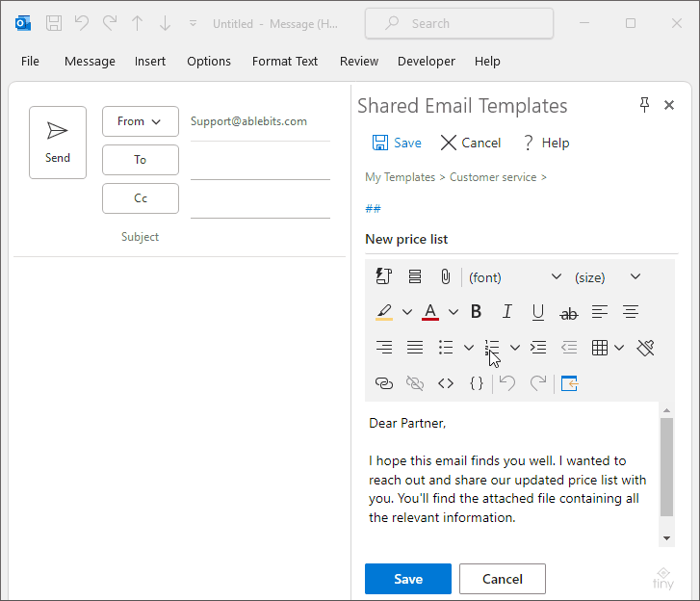Open the Format Text ribbon tab

(285, 61)
